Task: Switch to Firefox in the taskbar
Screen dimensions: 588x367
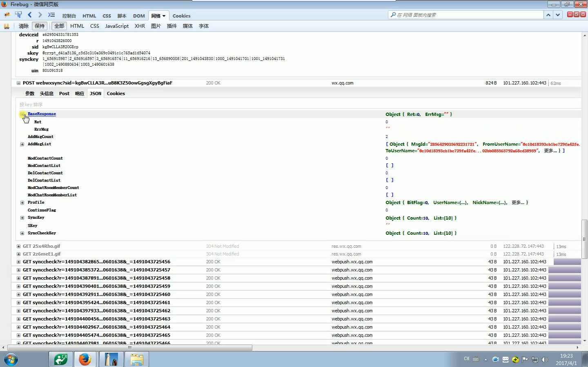Action: [x=85, y=360]
